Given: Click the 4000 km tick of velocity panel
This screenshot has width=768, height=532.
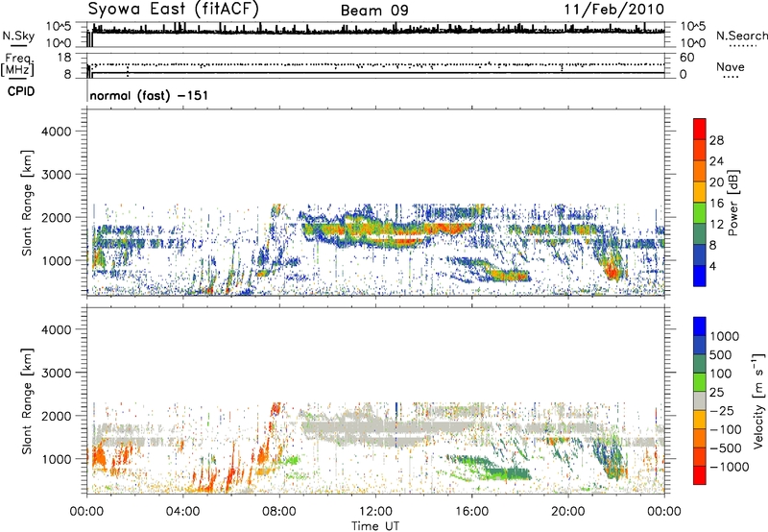Looking at the screenshot, I should [x=57, y=329].
